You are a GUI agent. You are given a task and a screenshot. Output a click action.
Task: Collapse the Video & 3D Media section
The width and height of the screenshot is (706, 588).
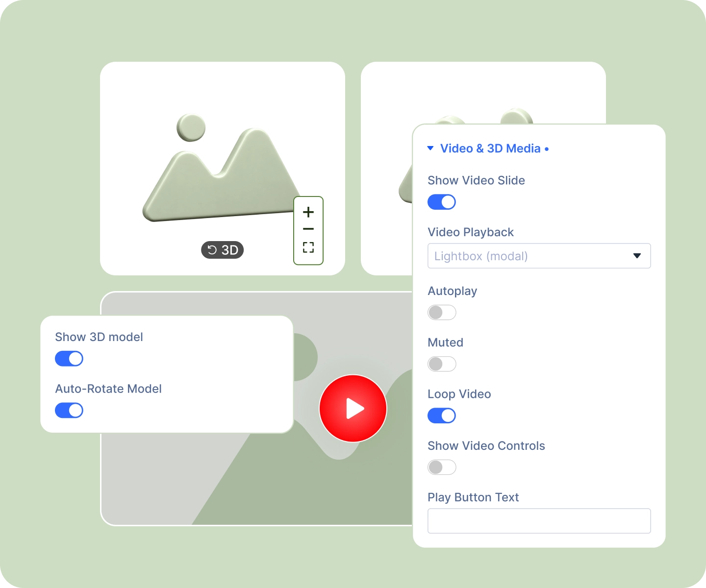coord(430,148)
